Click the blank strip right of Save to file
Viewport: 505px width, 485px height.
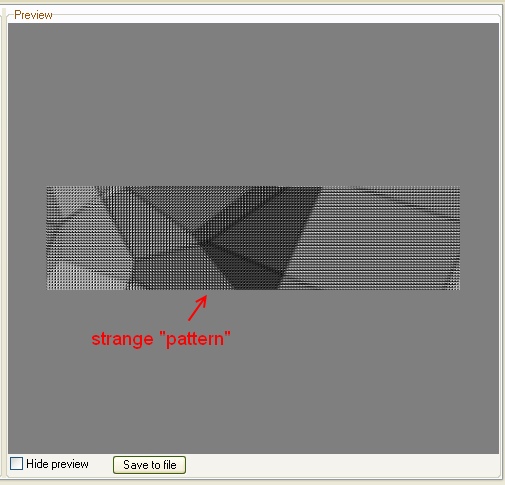(x=340, y=465)
